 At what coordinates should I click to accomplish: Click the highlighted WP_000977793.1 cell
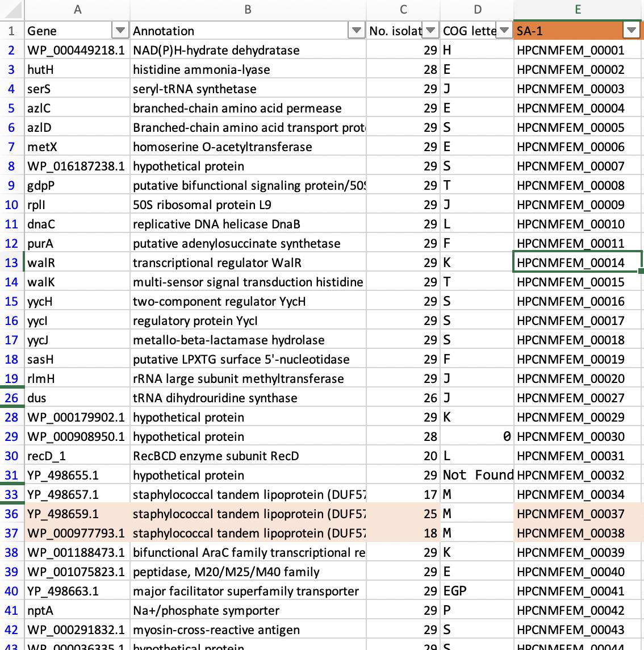coord(77,533)
